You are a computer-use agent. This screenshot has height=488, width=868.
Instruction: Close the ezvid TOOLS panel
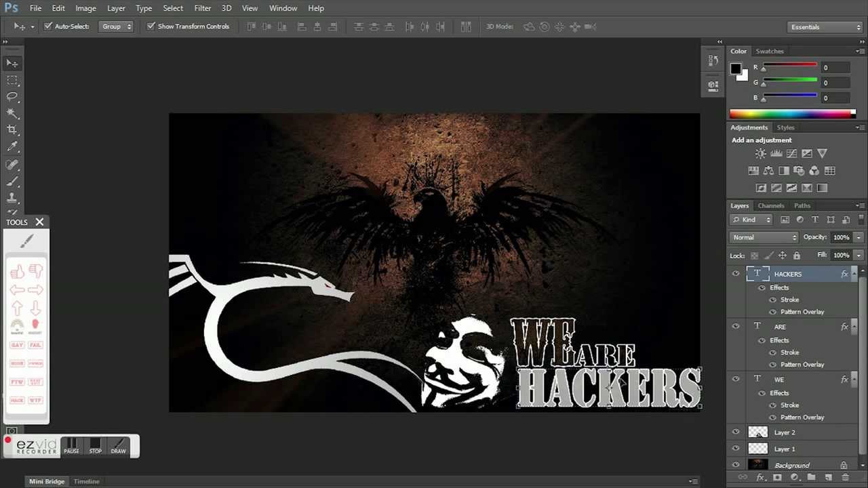coord(39,222)
